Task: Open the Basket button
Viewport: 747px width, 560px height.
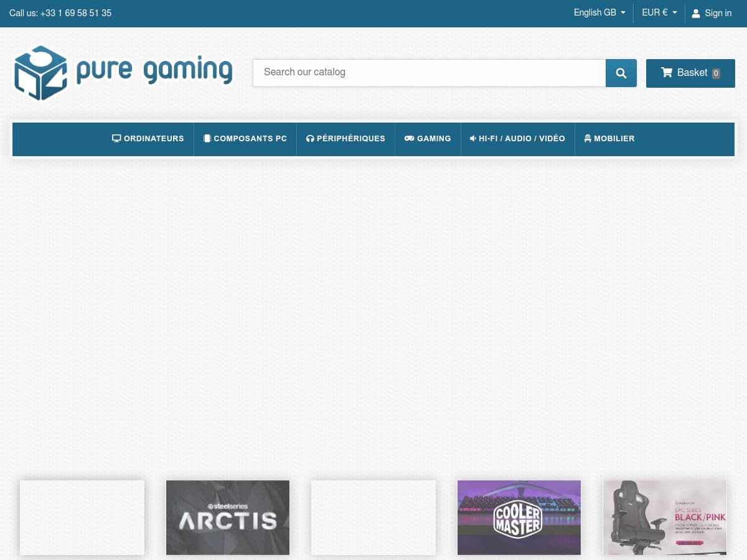Action: coord(690,73)
